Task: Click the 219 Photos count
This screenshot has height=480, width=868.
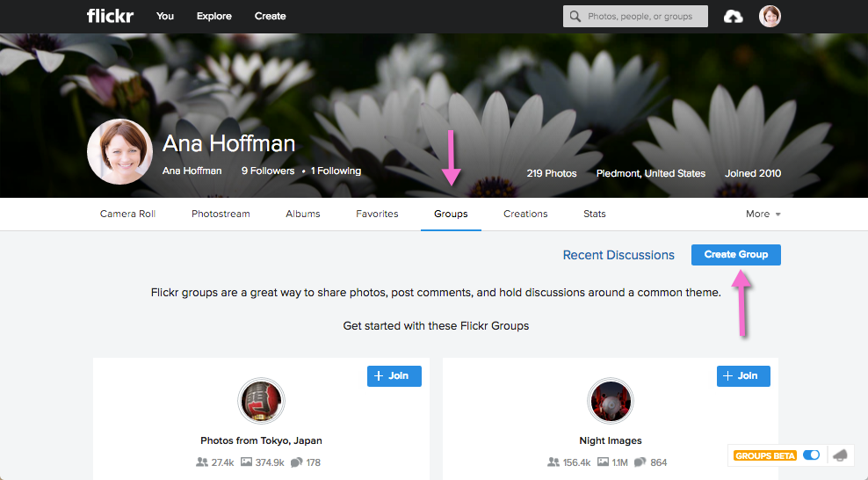Action: (552, 173)
